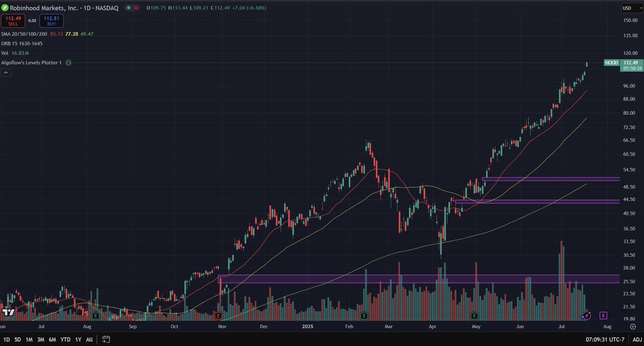Open the Go to date calendar icon
Screen dimensions: 644x346
(106, 340)
